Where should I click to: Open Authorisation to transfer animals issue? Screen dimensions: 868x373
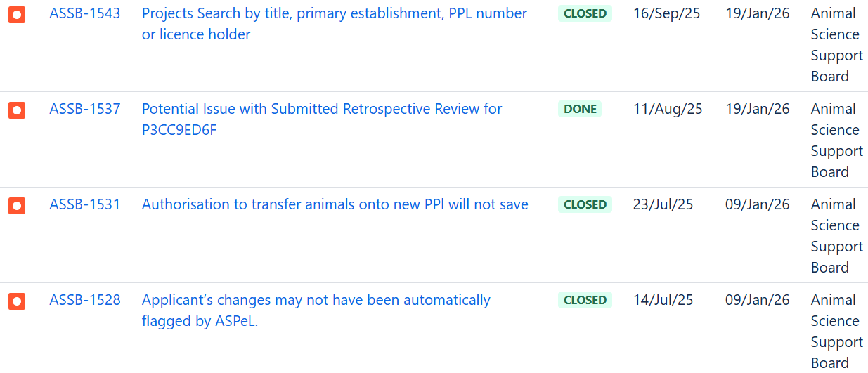(335, 204)
